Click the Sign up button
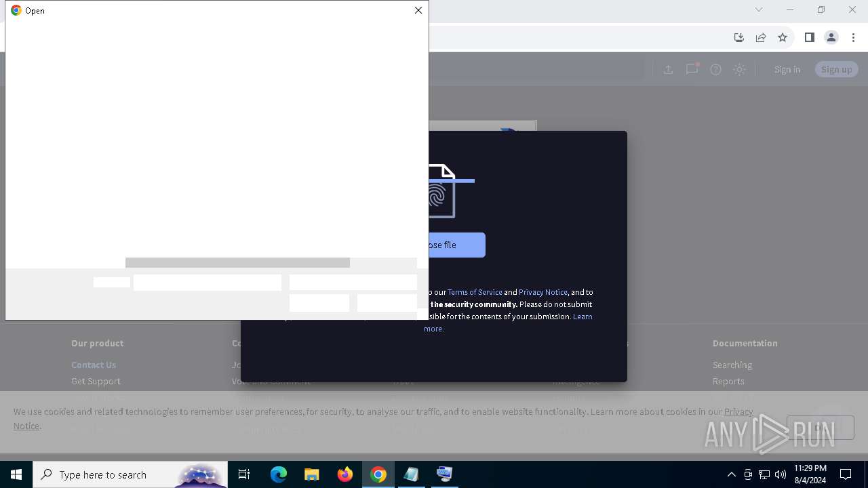Image resolution: width=868 pixels, height=488 pixels. [x=836, y=69]
